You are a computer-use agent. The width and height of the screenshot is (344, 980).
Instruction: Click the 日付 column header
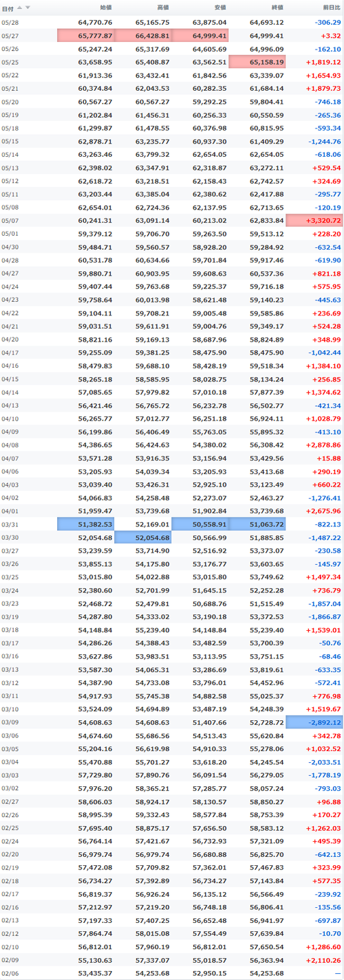pos(8,8)
